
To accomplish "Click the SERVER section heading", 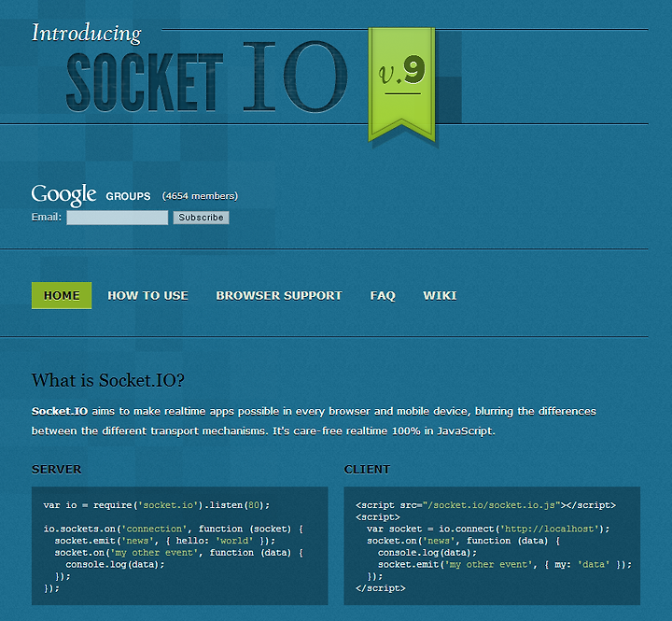I will [x=57, y=469].
